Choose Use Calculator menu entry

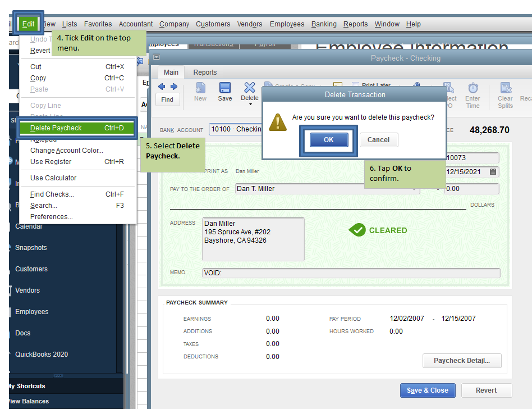pyautogui.click(x=77, y=178)
